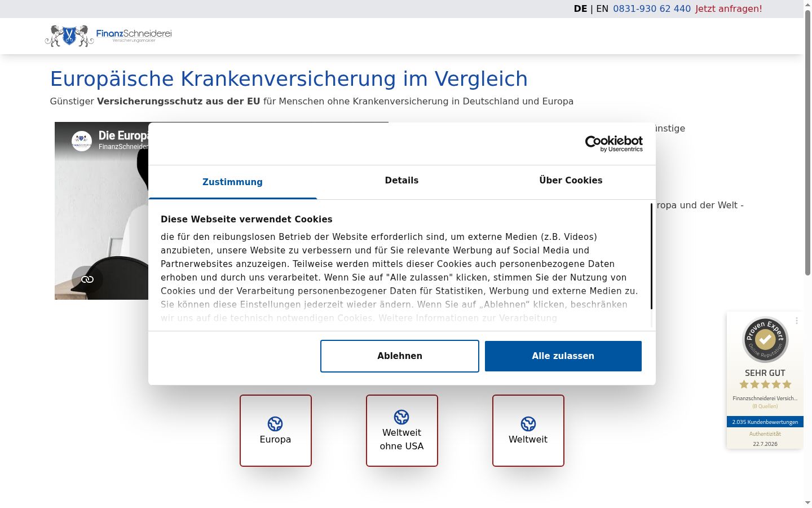Image resolution: width=812 pixels, height=508 pixels.
Task: Switch to the Details tab
Action: tap(401, 181)
